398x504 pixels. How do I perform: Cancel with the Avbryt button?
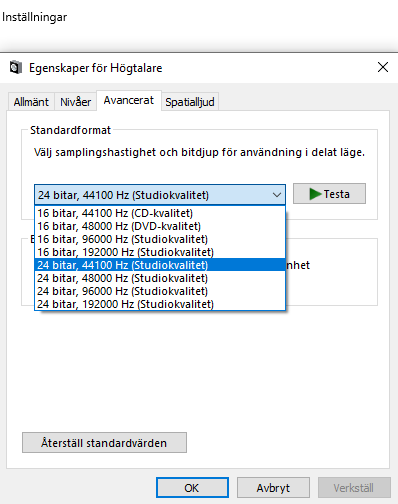point(273,488)
